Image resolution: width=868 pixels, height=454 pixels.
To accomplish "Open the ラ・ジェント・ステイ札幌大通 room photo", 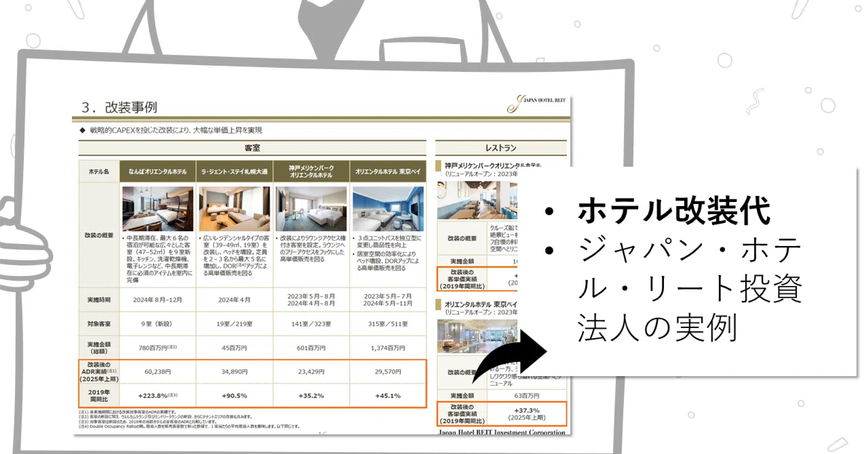I will (234, 208).
